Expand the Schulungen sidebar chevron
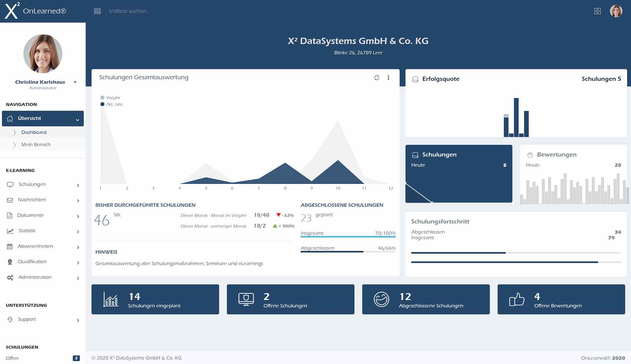The image size is (631, 364). click(x=78, y=186)
